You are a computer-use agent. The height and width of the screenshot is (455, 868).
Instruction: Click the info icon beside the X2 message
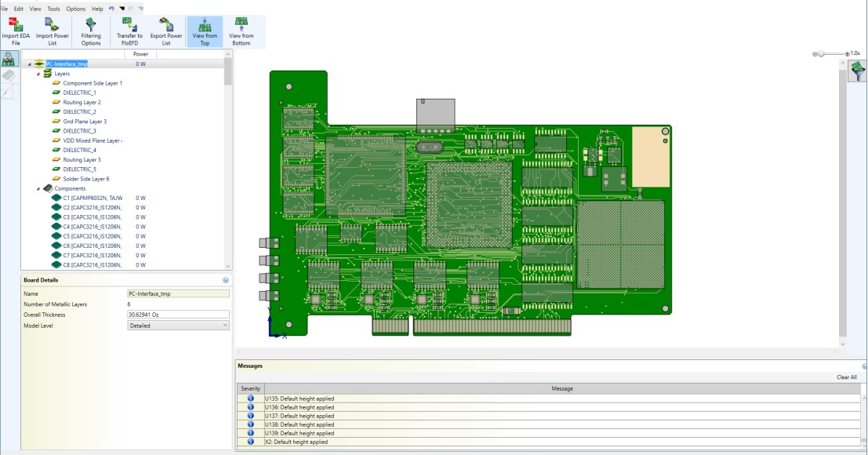pyautogui.click(x=250, y=442)
